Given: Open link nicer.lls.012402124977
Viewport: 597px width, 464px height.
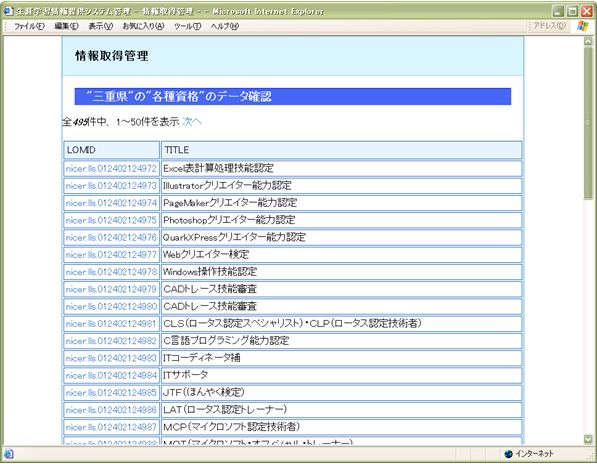Looking at the screenshot, I should 111,255.
